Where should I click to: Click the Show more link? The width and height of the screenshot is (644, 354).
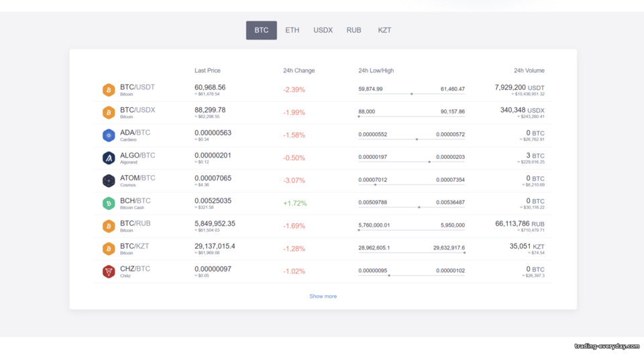323,296
